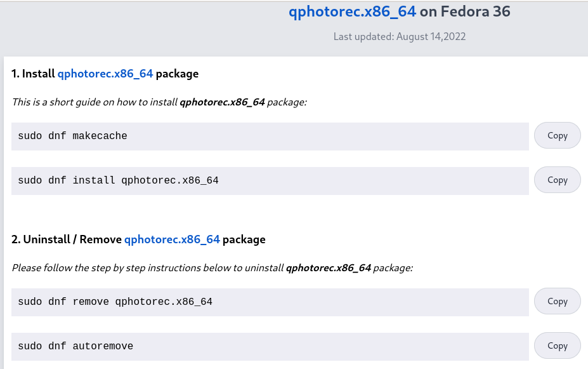Copy the dnf remove qphotorec command
The height and width of the screenshot is (369, 588).
coord(558,301)
